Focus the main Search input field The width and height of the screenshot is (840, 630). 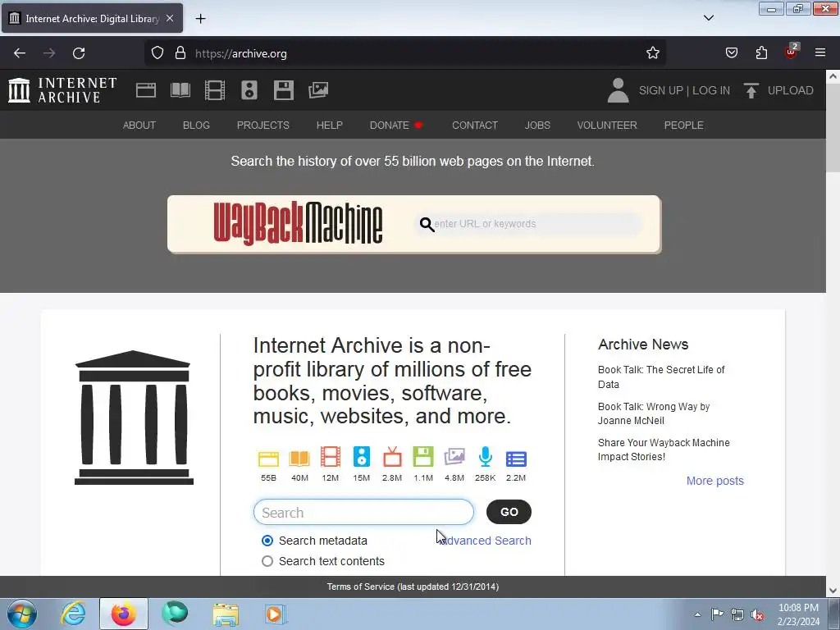(363, 513)
